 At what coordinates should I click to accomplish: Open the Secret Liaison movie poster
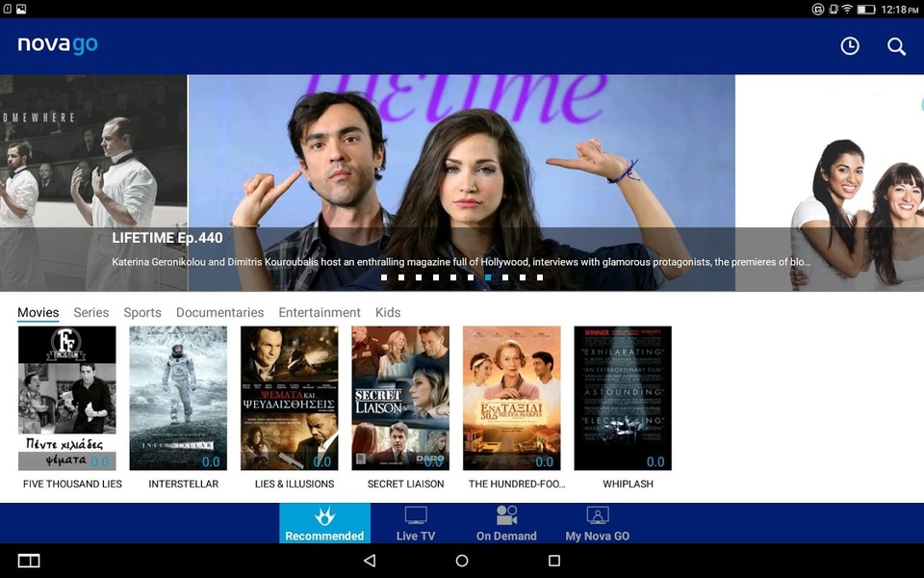click(x=400, y=398)
